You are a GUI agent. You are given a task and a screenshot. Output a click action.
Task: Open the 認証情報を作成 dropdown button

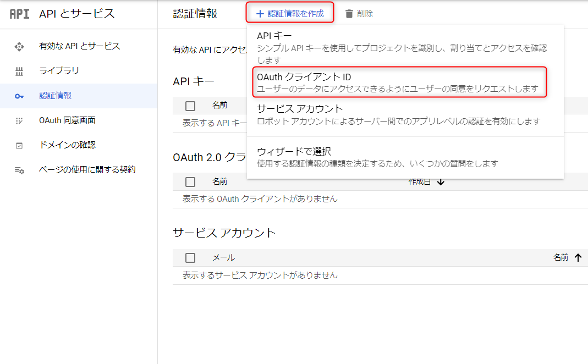290,14
